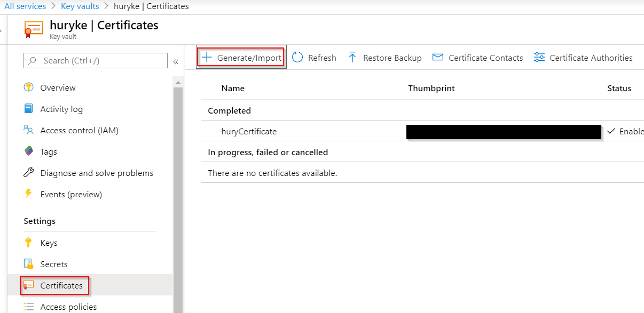The height and width of the screenshot is (313, 644).
Task: Open the huryCertificate row
Action: pos(422,131)
